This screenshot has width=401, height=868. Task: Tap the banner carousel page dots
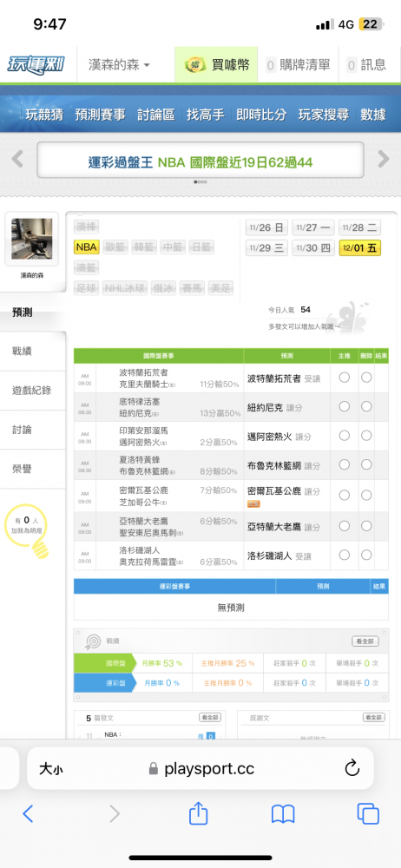pyautogui.click(x=200, y=181)
